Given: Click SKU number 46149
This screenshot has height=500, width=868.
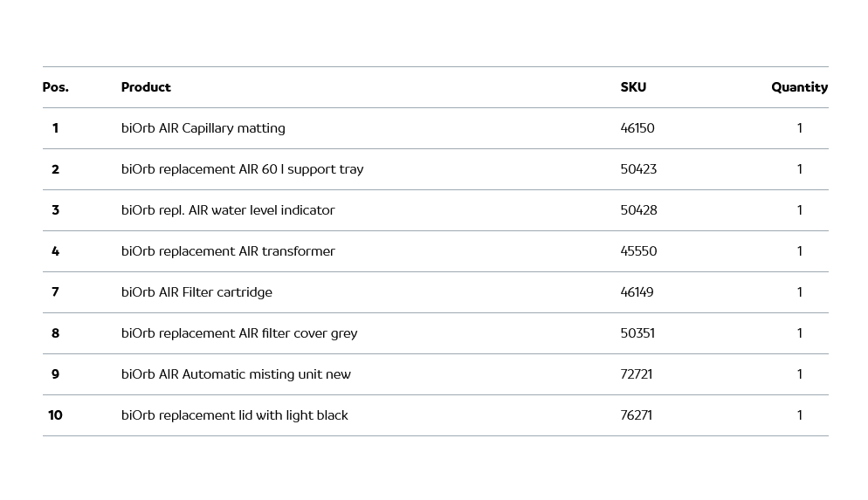Looking at the screenshot, I should [x=637, y=292].
